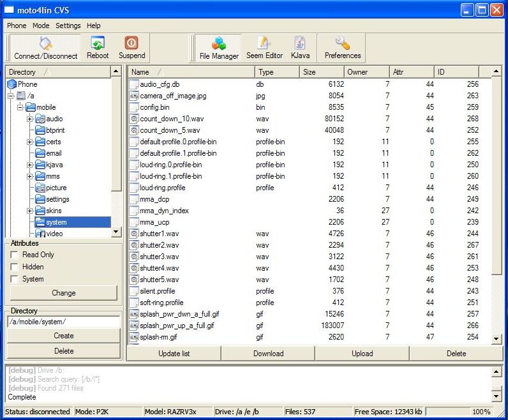Sort by the Owner column header
Image resolution: width=508 pixels, height=420 pixels.
coord(367,72)
